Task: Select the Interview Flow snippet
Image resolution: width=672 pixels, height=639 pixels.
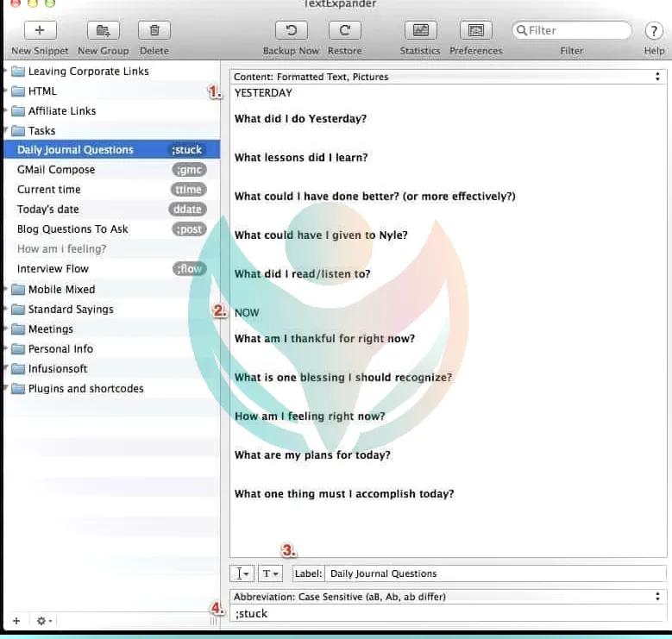Action: tap(53, 269)
